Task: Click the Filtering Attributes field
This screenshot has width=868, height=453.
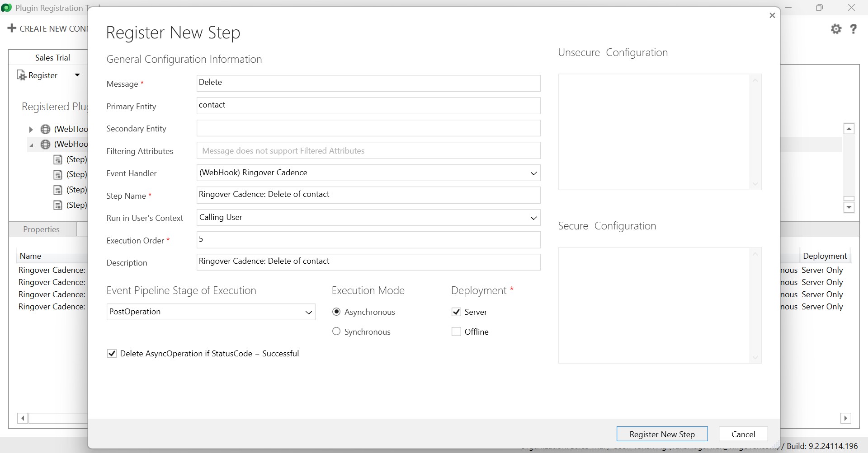Action: [x=368, y=150]
